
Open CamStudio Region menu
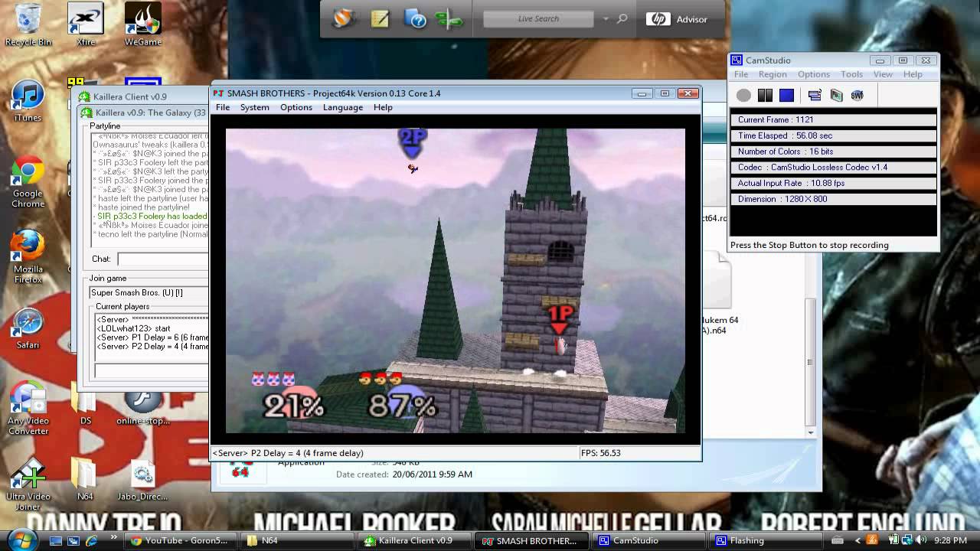773,74
